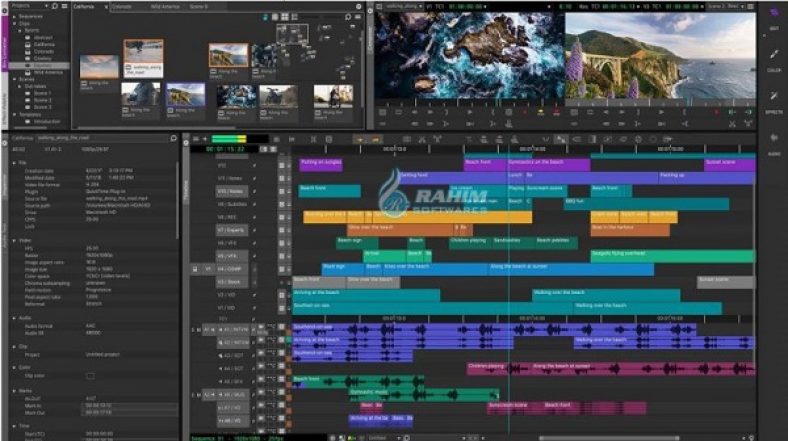This screenshot has width=788, height=441.
Task: Click the inspector panel search icon
Action: coord(175,138)
